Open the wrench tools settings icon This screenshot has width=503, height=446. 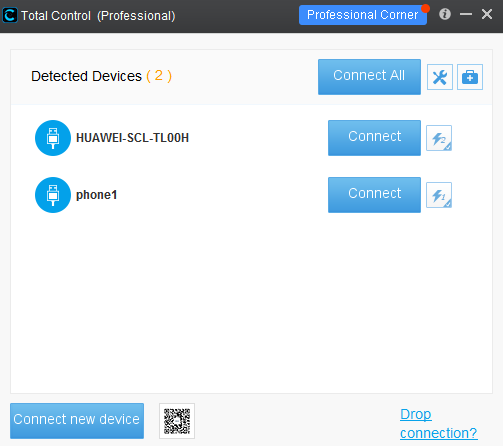[x=440, y=77]
